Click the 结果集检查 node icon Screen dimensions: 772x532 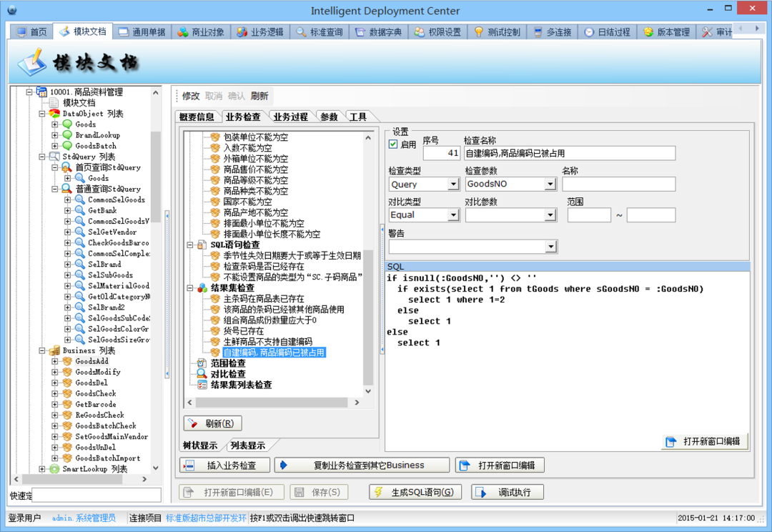202,288
